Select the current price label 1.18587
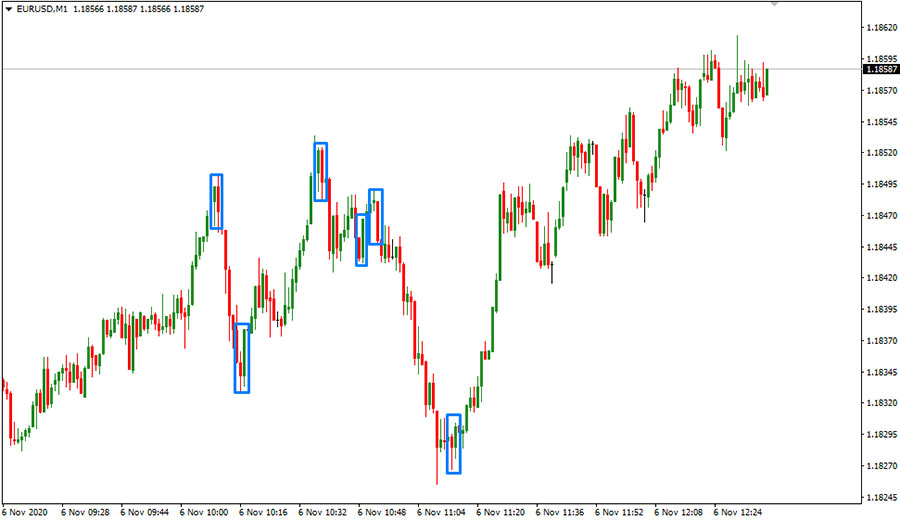 coord(881,69)
